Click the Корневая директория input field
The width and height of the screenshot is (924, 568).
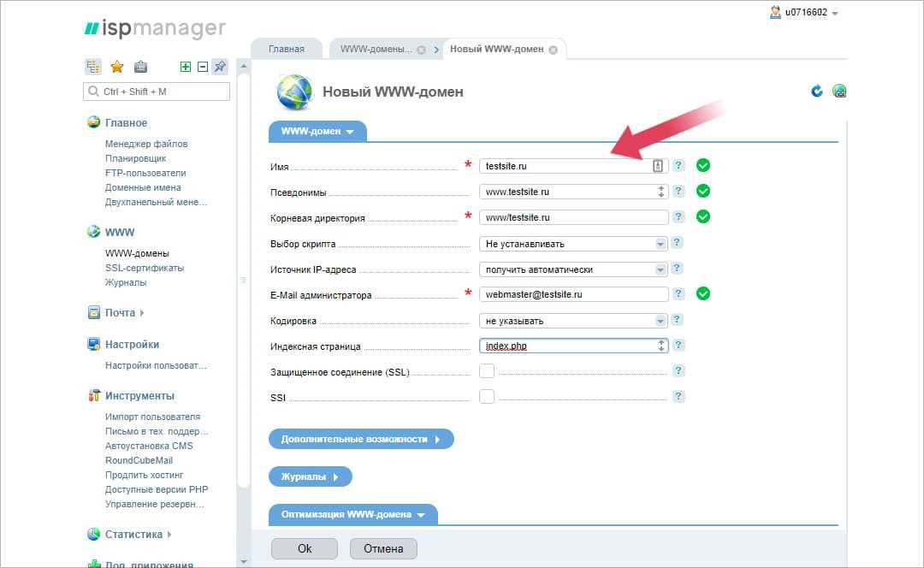574,217
